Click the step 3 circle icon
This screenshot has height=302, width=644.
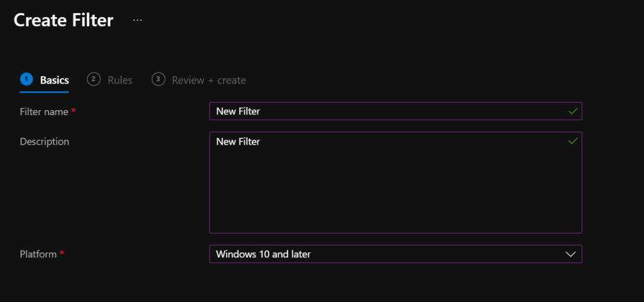(x=158, y=79)
